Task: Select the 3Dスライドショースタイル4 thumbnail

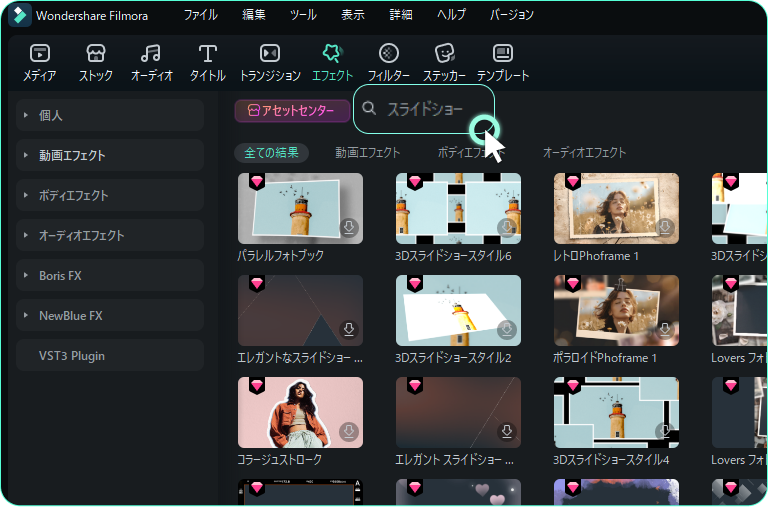Action: (x=616, y=412)
